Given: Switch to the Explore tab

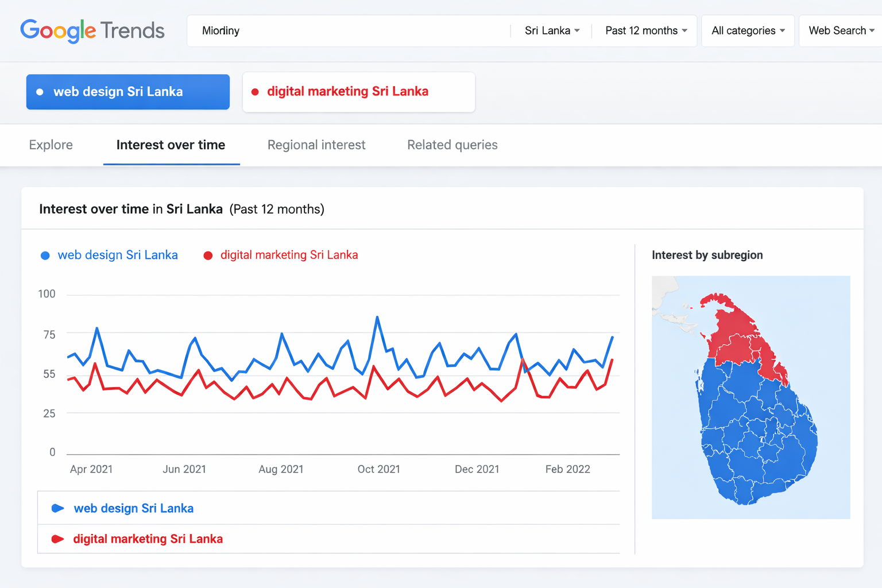Looking at the screenshot, I should [51, 145].
